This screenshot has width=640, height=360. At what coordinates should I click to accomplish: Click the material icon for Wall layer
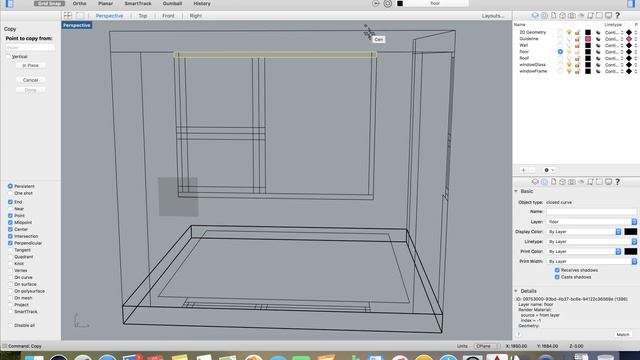tap(598, 45)
